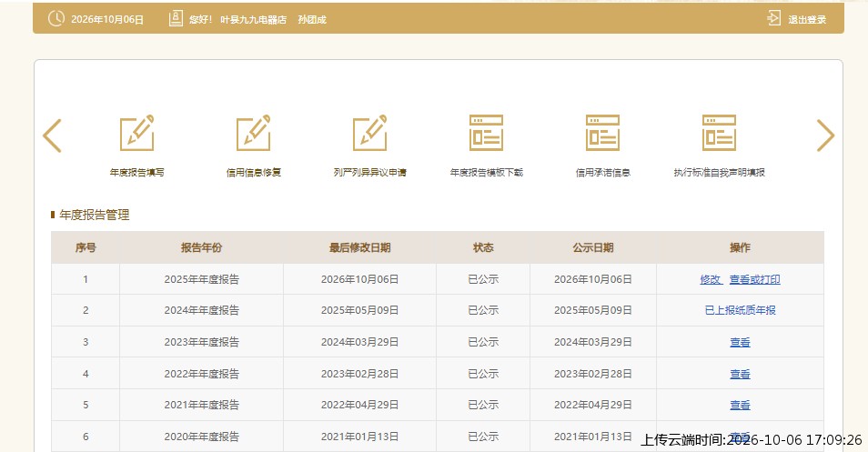Click the 操作 column header
The height and width of the screenshot is (452, 868).
tap(740, 247)
